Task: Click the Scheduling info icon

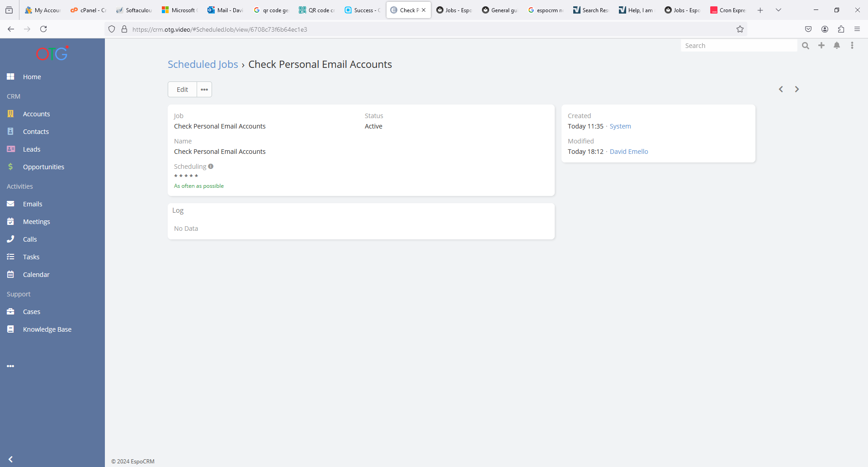Action: click(211, 167)
